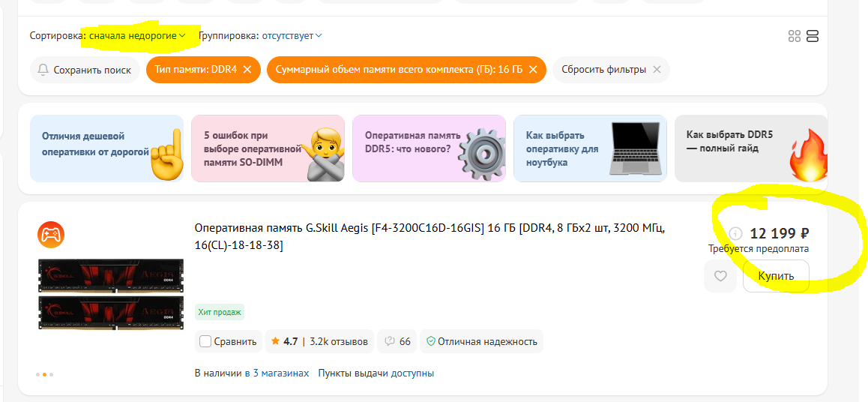This screenshot has width=868, height=402.
Task: Click the G.Skill Aegis RAM product thumbnail
Action: [111, 294]
